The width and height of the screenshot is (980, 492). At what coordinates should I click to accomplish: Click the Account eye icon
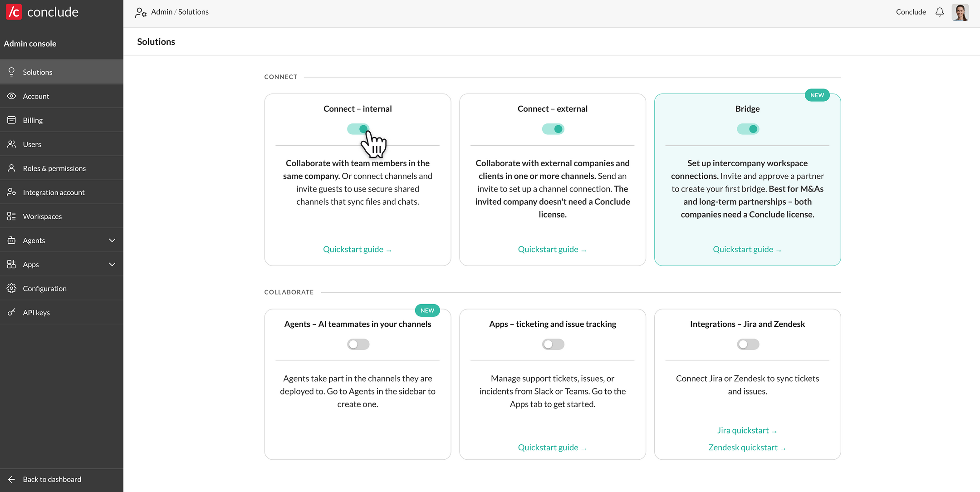coord(12,96)
